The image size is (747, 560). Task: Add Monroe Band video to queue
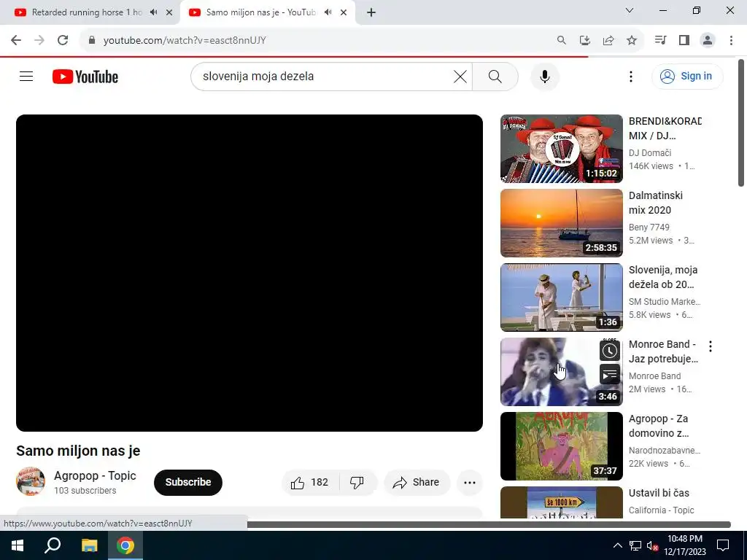(609, 374)
